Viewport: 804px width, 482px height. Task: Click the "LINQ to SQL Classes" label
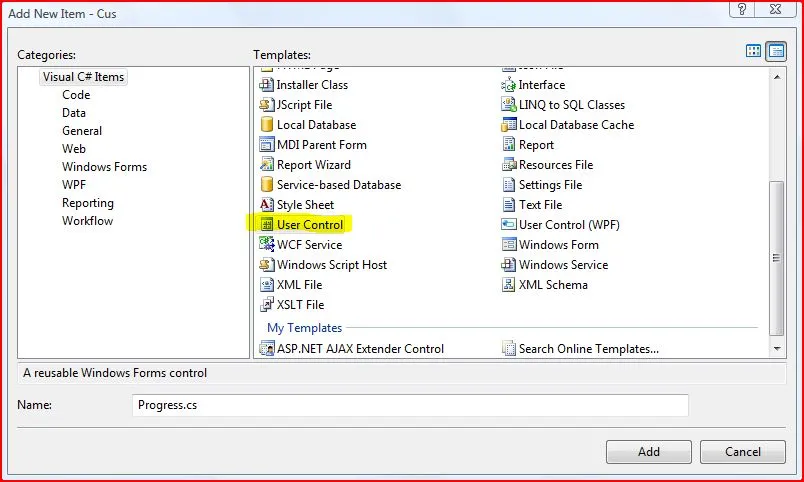(x=572, y=105)
